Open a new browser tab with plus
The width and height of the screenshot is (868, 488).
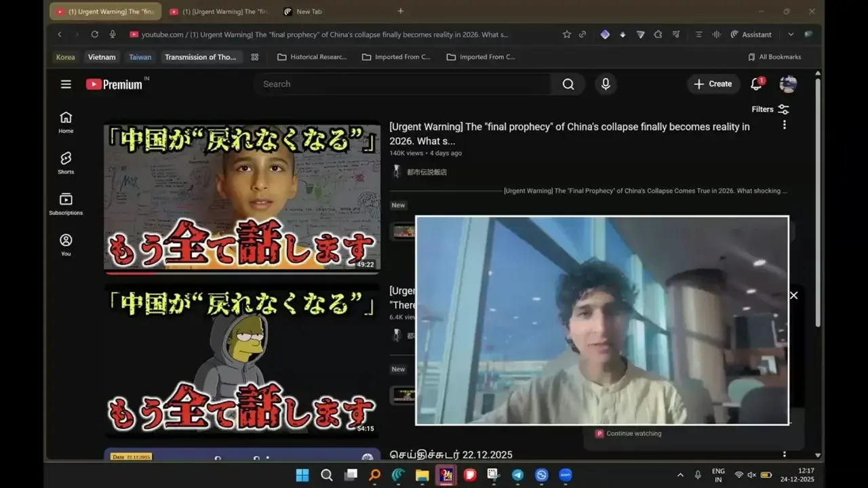tap(400, 11)
